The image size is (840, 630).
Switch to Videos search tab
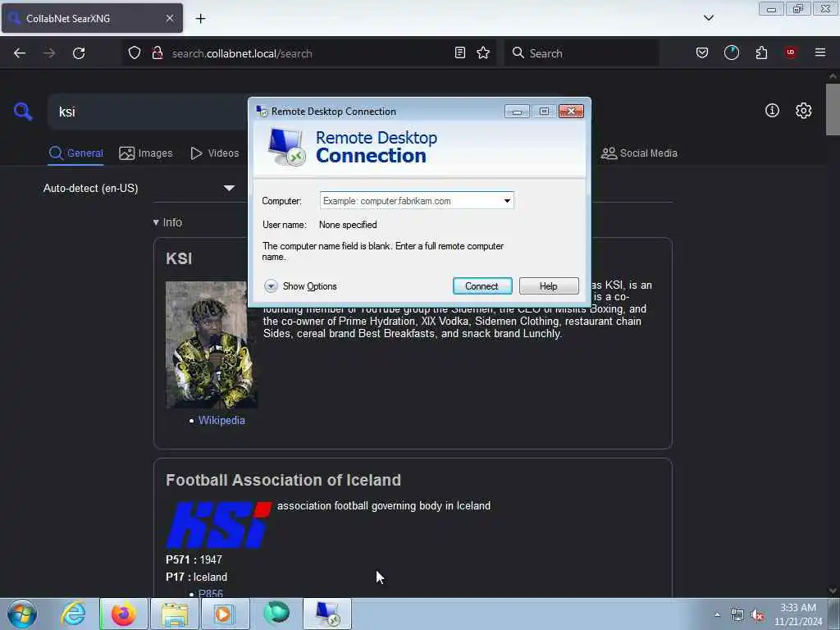215,153
